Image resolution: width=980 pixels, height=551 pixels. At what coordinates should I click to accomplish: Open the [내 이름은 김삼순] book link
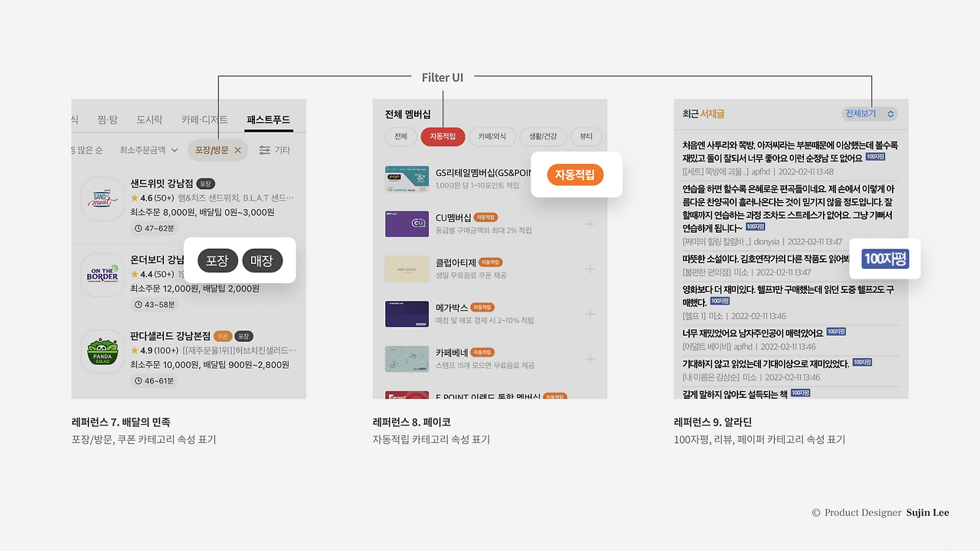pos(711,377)
